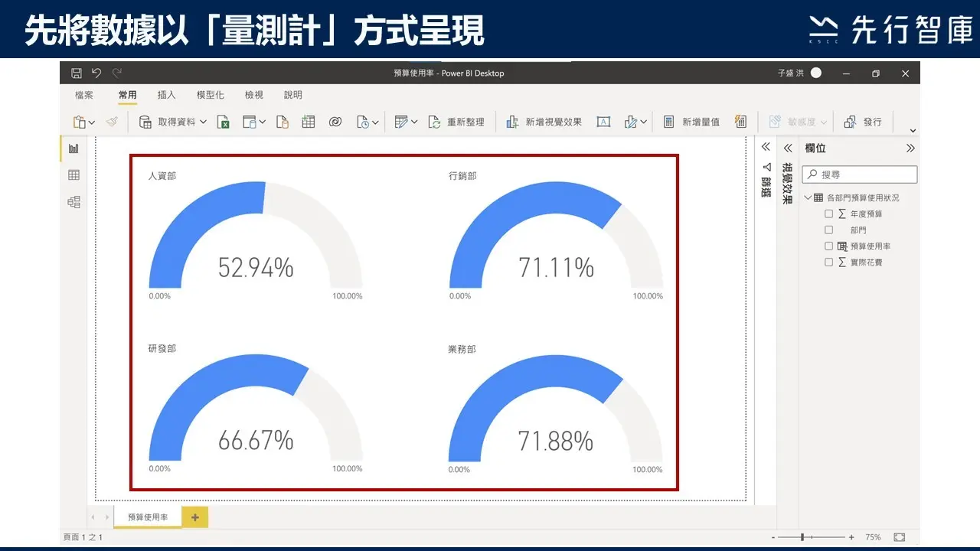Select the 預算使用率 page tab
The width and height of the screenshot is (980, 551).
(148, 517)
